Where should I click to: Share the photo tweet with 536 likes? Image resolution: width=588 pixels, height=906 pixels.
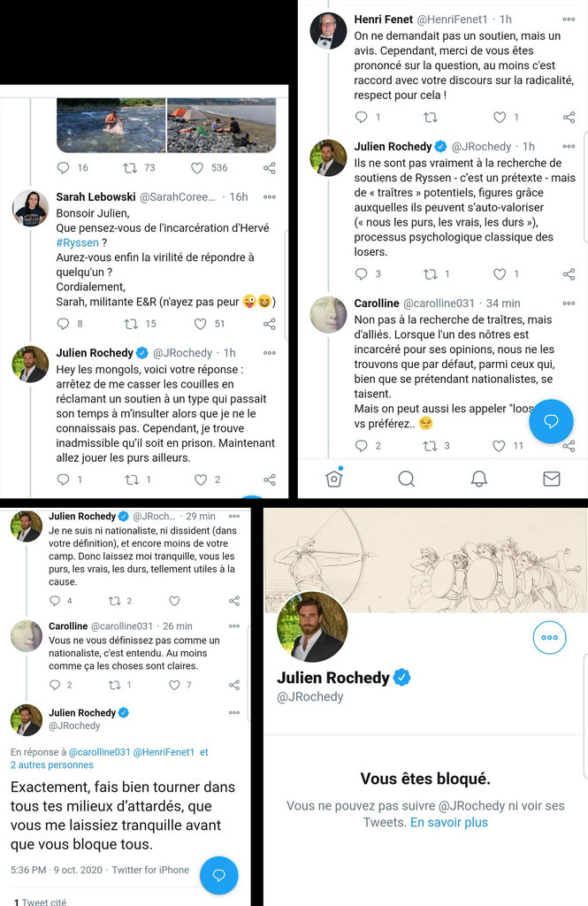270,168
